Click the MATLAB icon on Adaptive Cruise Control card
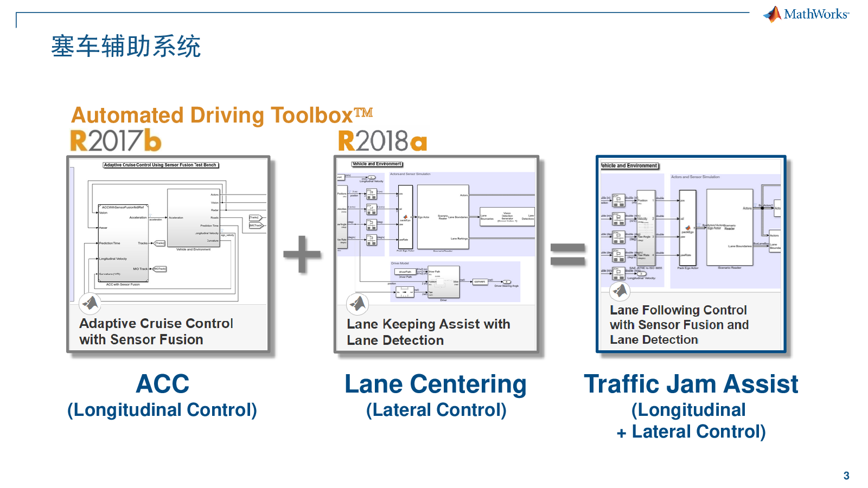Viewport: 868px width, 488px height. pyautogui.click(x=90, y=303)
